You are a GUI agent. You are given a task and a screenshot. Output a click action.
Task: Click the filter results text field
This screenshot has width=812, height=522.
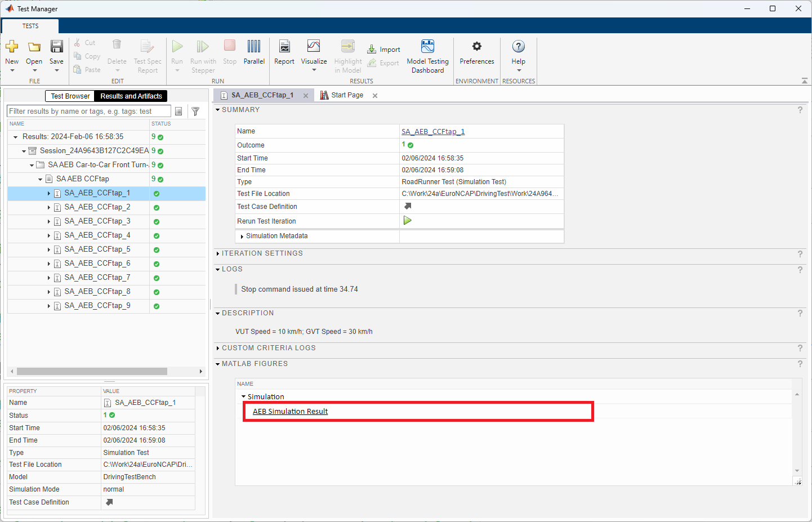pyautogui.click(x=88, y=111)
